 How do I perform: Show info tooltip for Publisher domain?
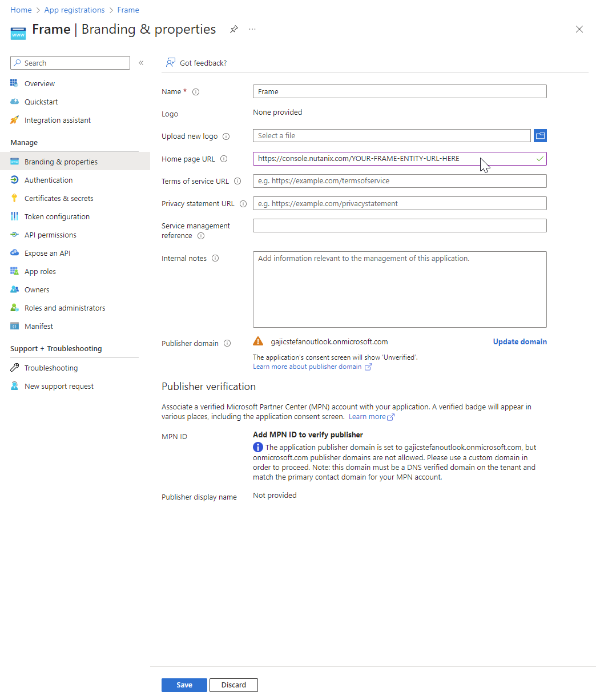coord(227,343)
